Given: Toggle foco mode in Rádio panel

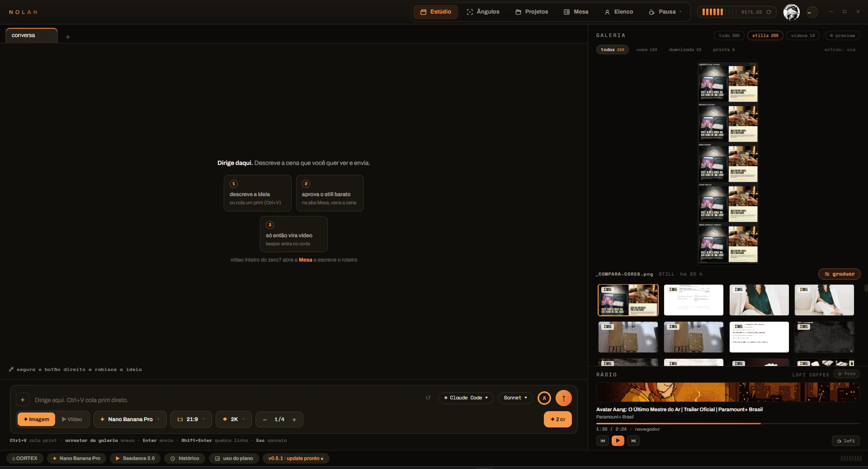Looking at the screenshot, I should point(847,374).
